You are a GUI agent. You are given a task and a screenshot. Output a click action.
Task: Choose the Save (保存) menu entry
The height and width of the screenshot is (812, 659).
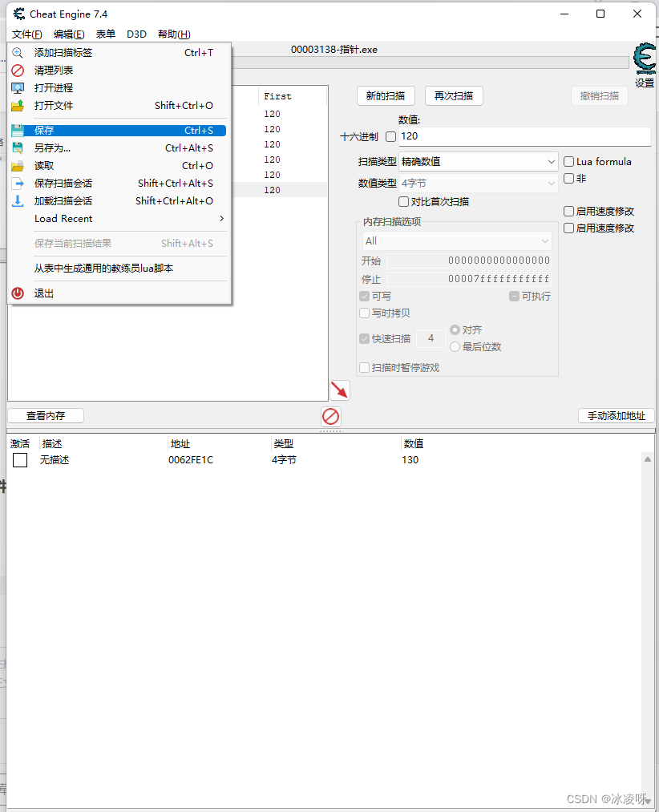click(x=119, y=130)
